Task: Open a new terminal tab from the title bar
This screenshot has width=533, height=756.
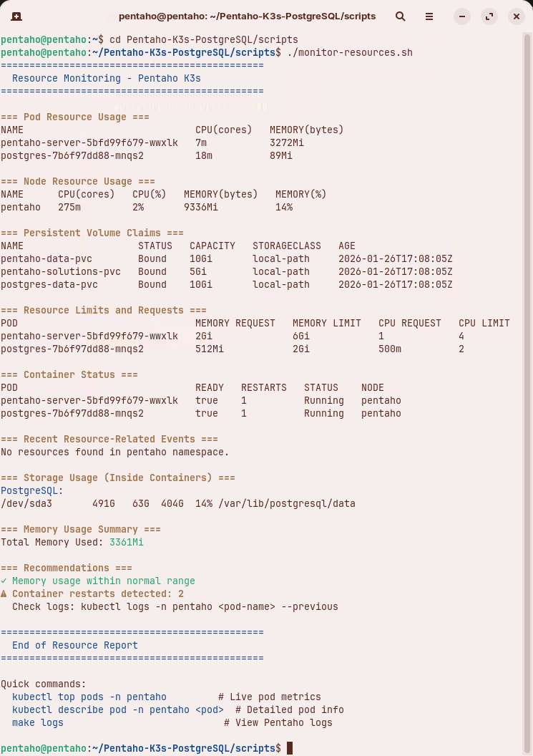Action: (x=16, y=16)
